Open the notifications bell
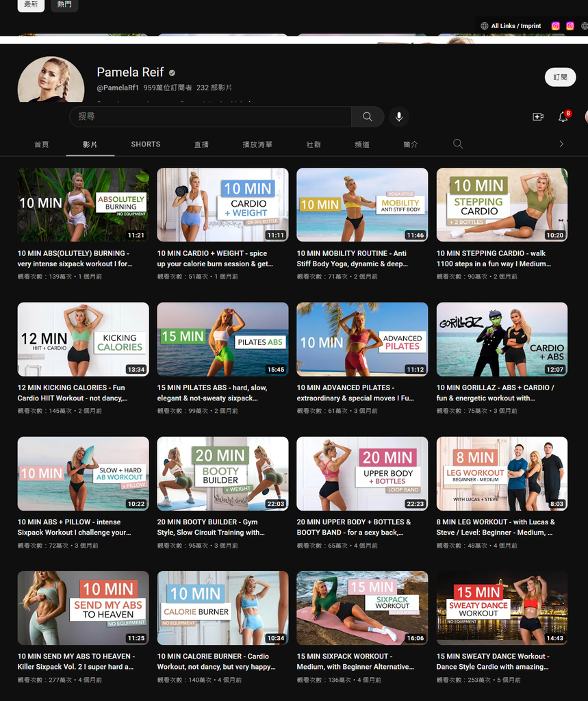The image size is (588, 701). [x=563, y=116]
